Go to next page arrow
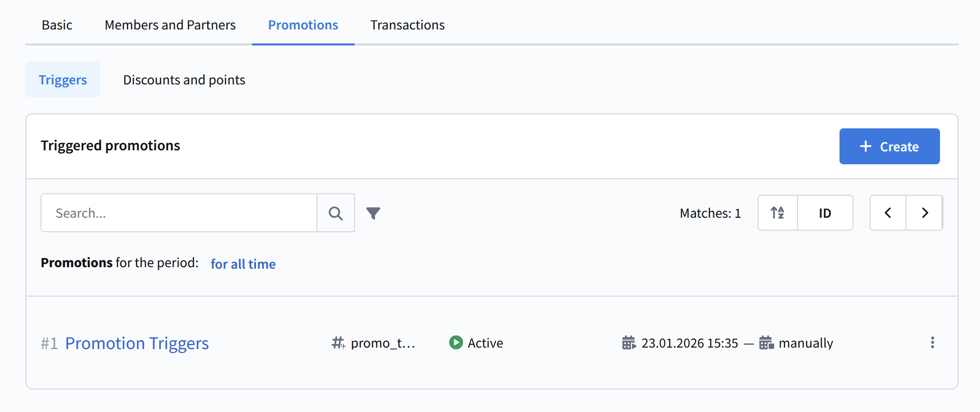This screenshot has width=980, height=412. (x=924, y=213)
